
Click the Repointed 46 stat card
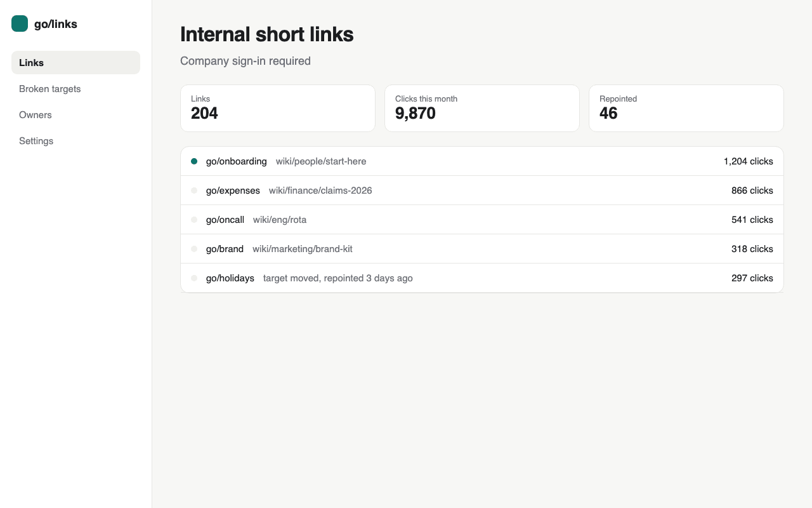(x=686, y=108)
